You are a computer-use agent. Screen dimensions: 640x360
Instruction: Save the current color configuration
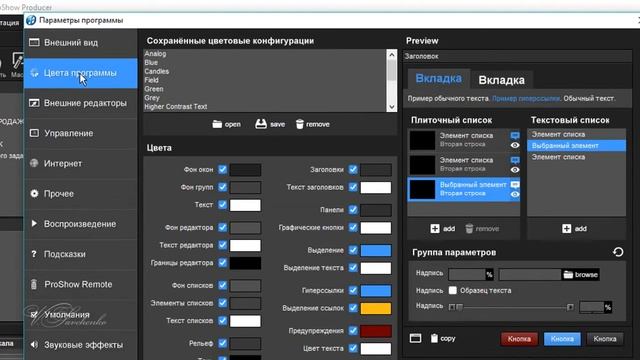(270, 124)
